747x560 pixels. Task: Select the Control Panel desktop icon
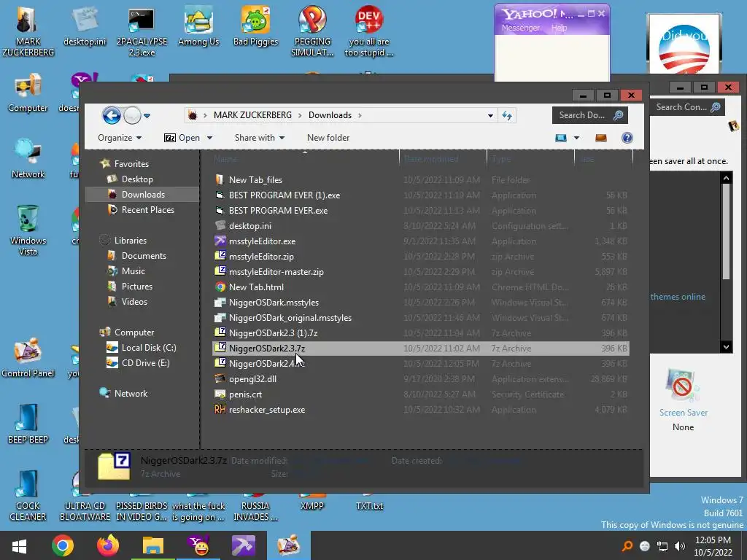(28, 358)
